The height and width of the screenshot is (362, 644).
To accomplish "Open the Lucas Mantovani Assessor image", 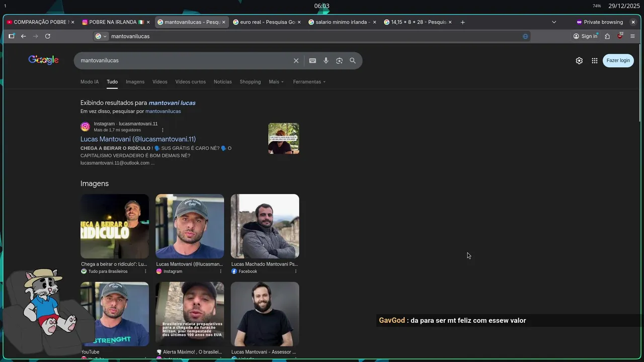I will coord(265,314).
